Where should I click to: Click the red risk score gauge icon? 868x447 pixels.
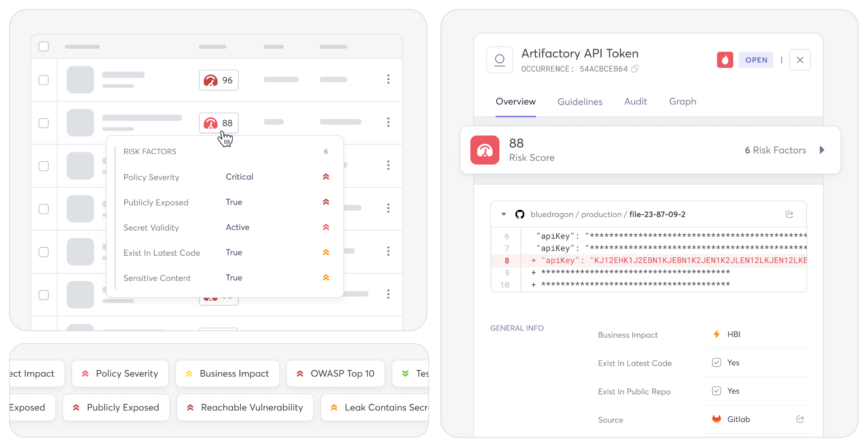(x=485, y=150)
